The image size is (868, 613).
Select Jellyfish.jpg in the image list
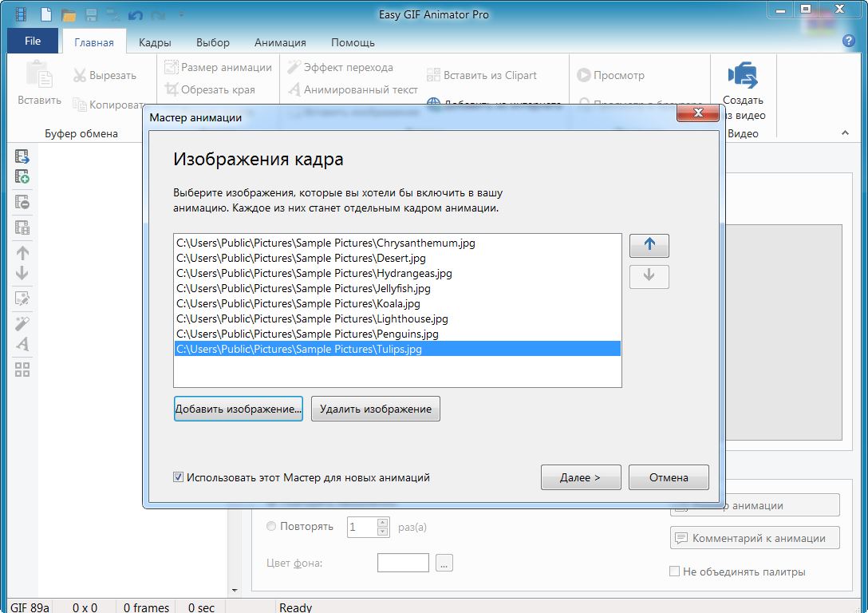click(397, 288)
